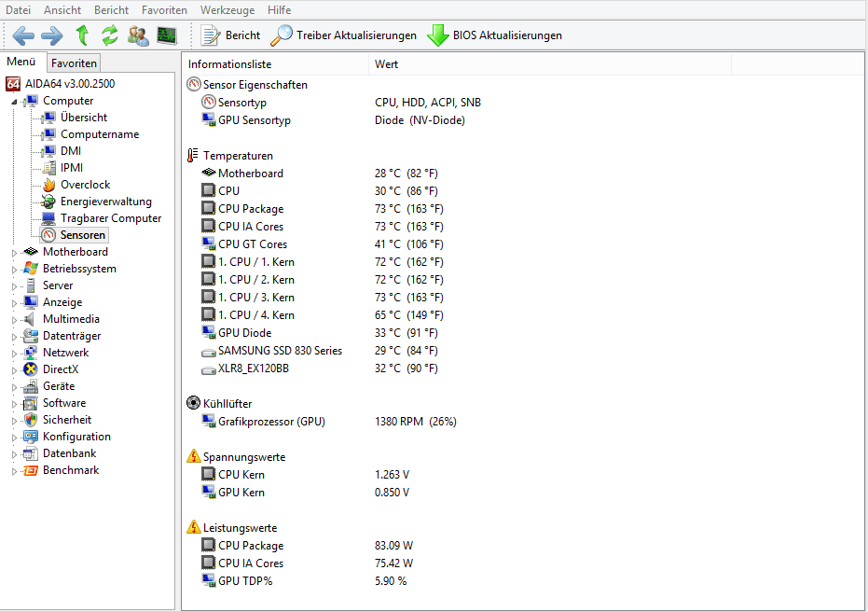Click the Temperaturen thermometer icon

pyautogui.click(x=193, y=156)
